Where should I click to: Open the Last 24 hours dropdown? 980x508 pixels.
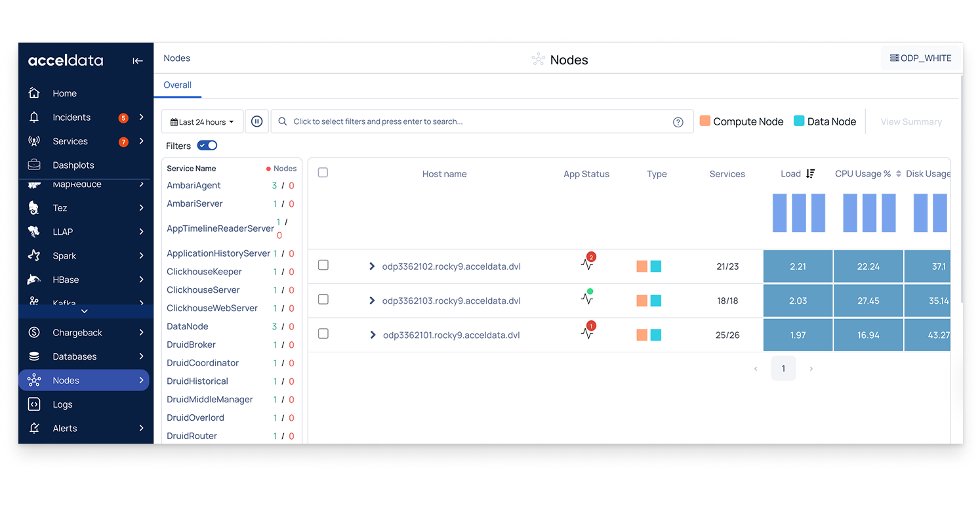click(202, 122)
